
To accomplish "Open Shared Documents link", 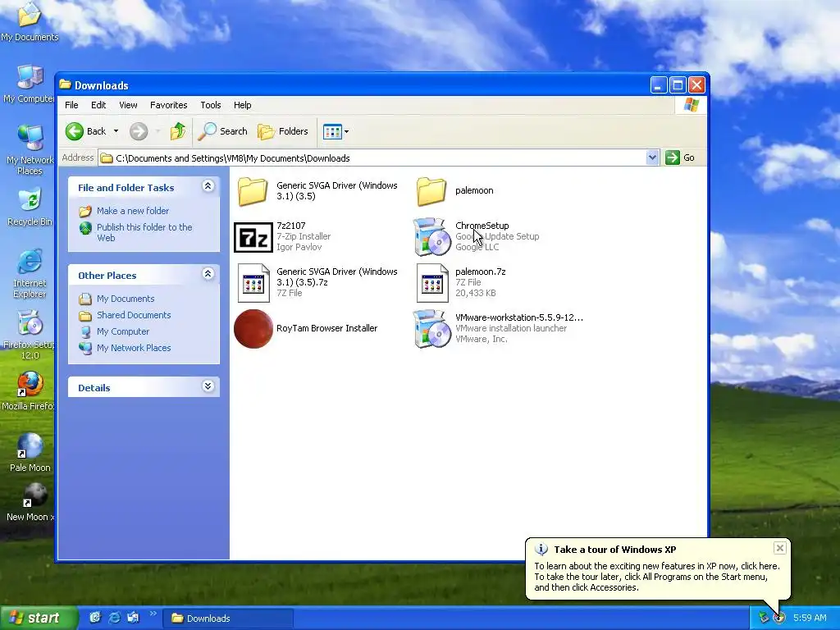I will pos(134,315).
